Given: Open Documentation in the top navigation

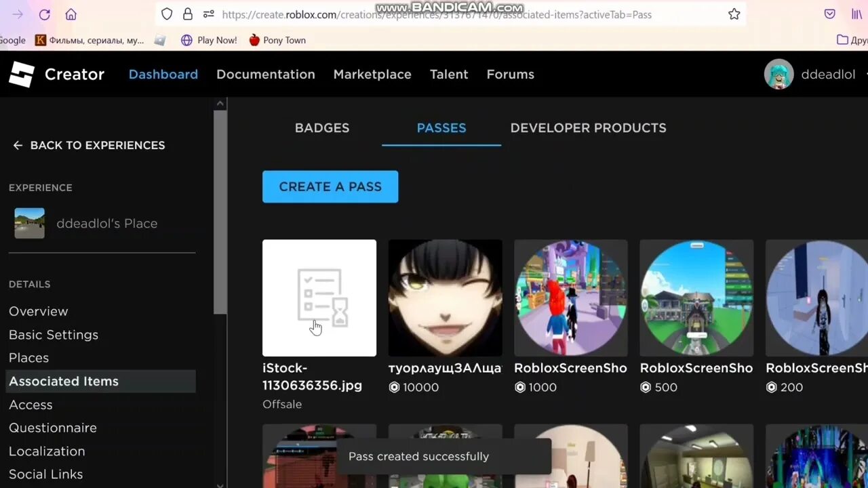Looking at the screenshot, I should (266, 75).
